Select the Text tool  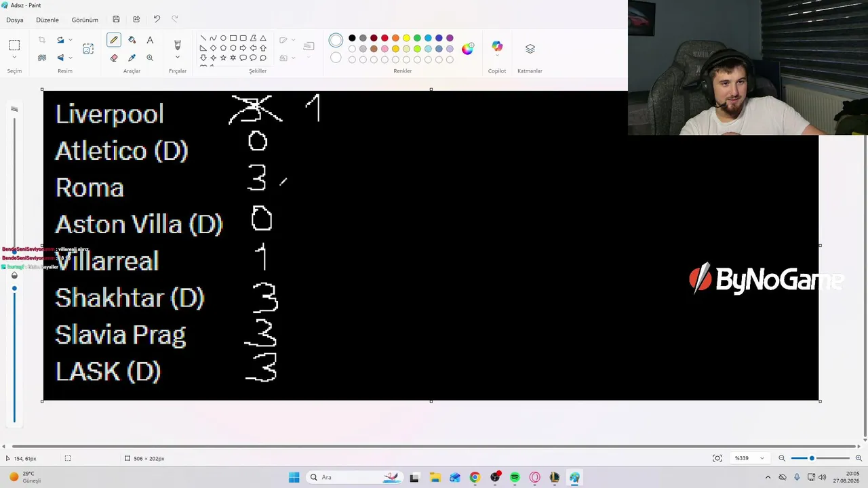pyautogui.click(x=150, y=40)
